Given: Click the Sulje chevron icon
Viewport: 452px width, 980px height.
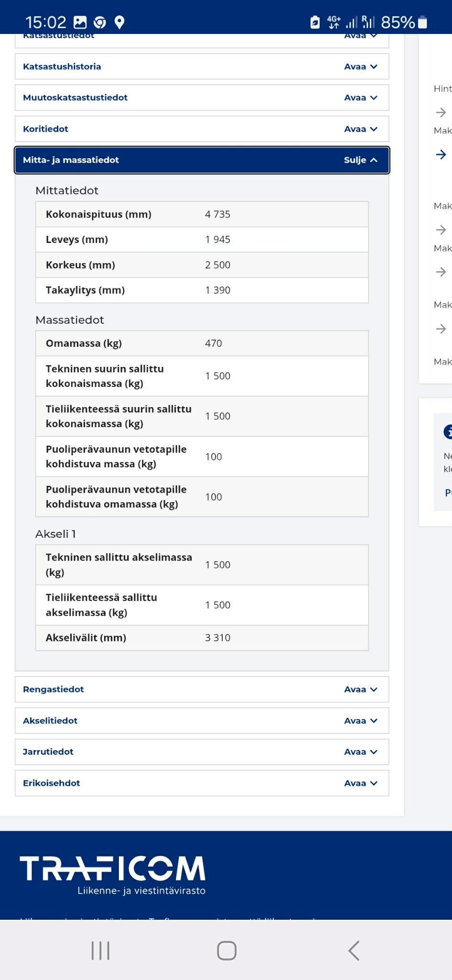Looking at the screenshot, I should [x=374, y=160].
